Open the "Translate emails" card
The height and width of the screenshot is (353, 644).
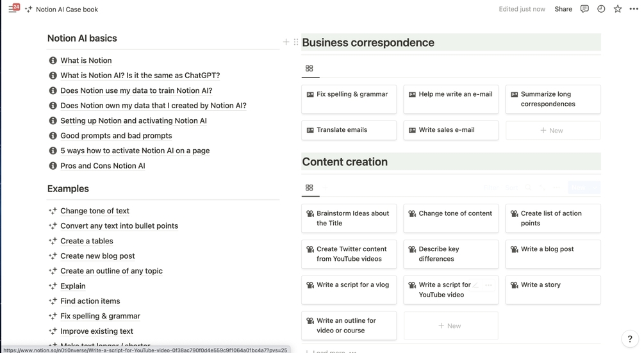(342, 130)
